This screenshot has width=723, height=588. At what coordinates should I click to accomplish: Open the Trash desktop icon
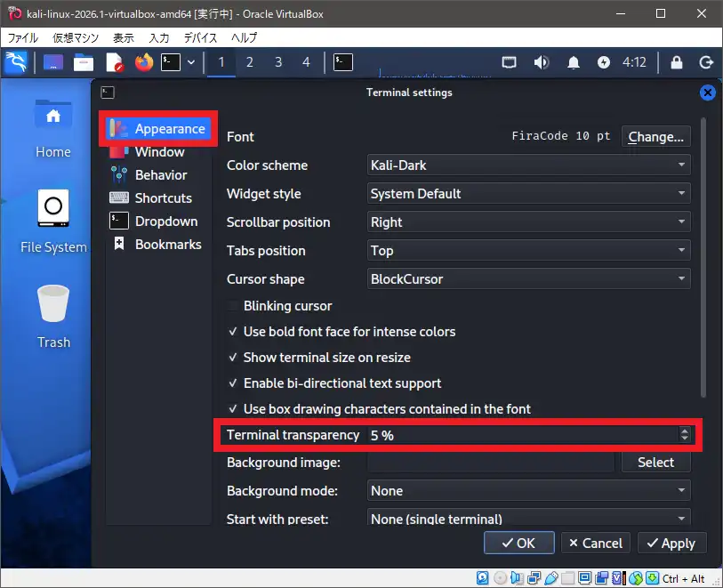click(x=53, y=316)
